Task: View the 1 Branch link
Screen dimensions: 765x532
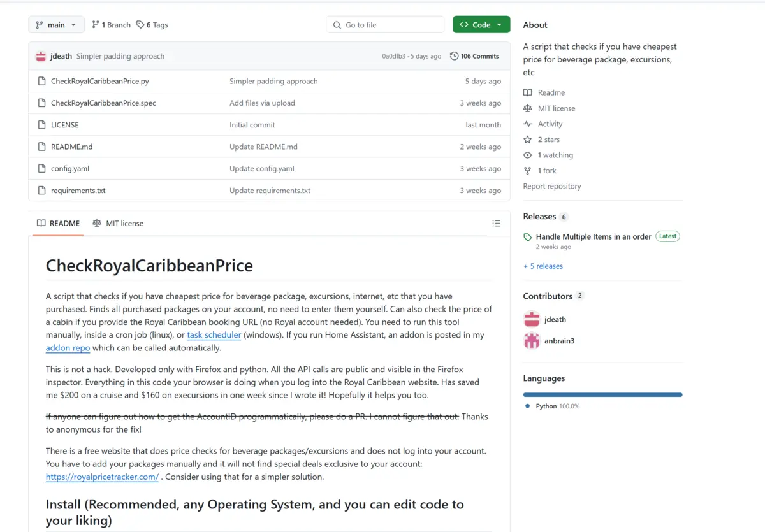Action: [111, 25]
